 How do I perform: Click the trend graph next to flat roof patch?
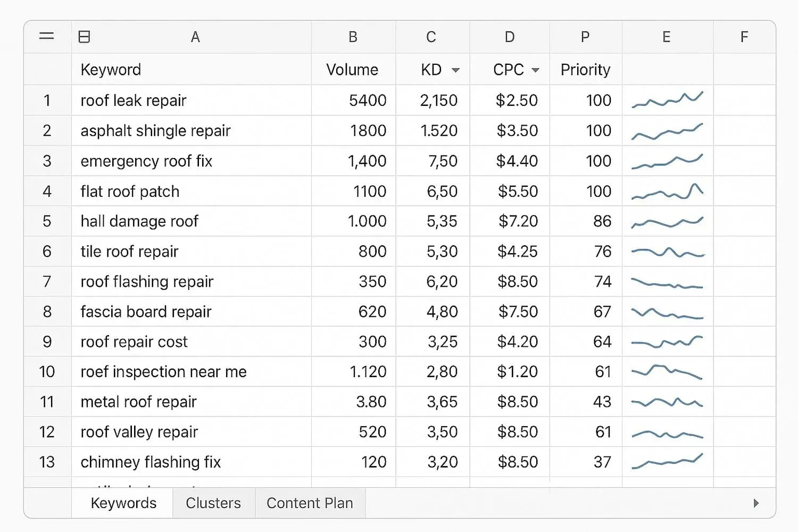point(667,191)
